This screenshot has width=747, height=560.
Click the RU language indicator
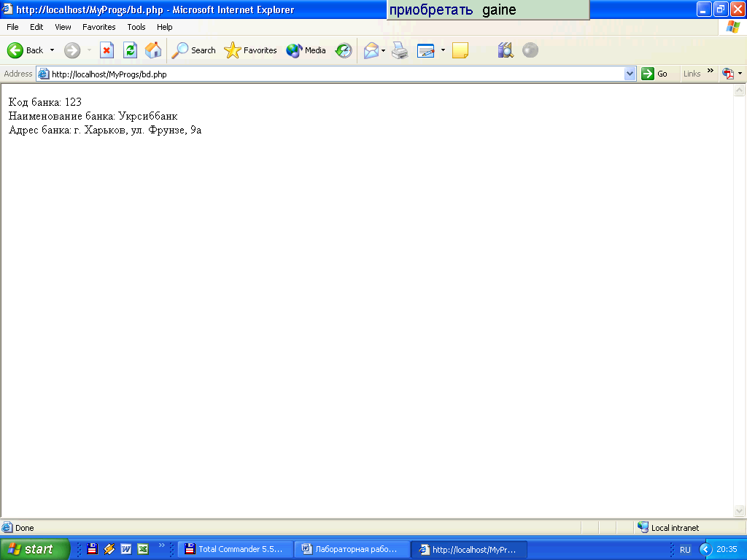pyautogui.click(x=685, y=550)
